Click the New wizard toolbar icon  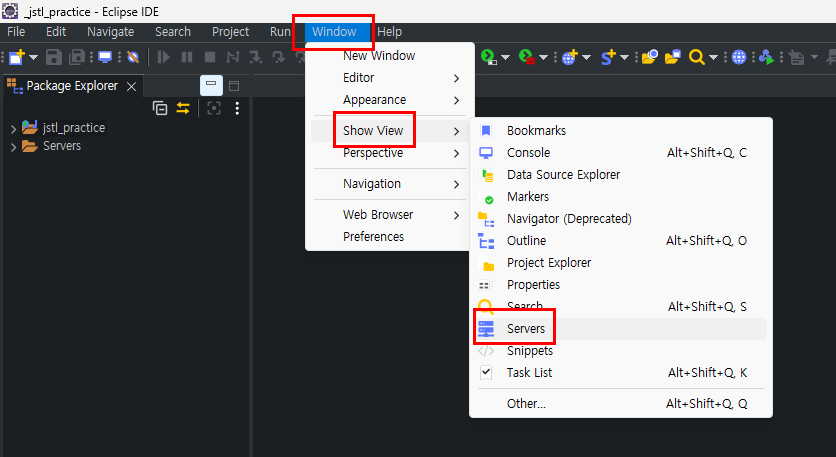tap(17, 57)
